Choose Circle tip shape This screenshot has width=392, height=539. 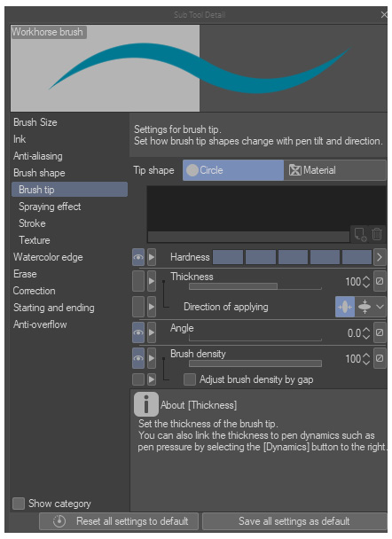[233, 170]
